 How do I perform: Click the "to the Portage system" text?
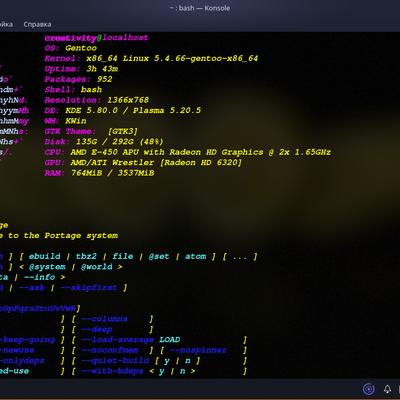(63, 235)
